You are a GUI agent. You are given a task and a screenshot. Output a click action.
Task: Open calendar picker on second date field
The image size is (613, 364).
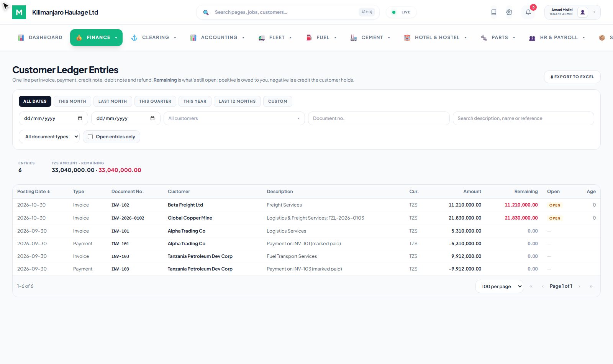coord(152,118)
